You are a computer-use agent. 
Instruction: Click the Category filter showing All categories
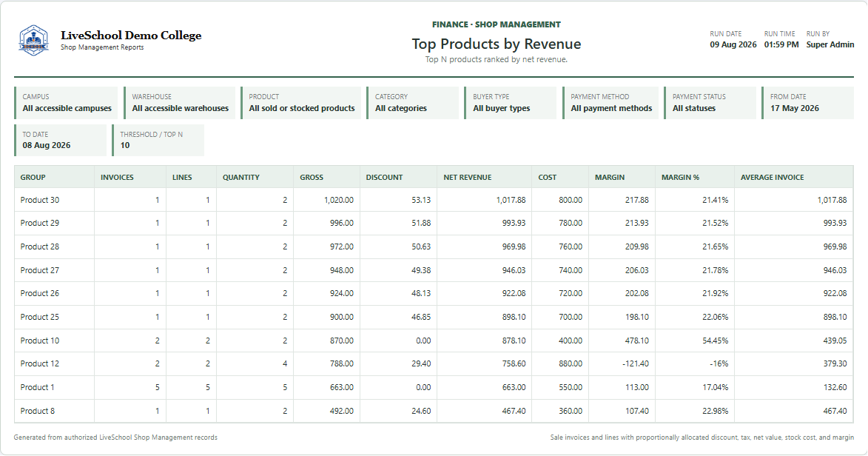click(412, 102)
